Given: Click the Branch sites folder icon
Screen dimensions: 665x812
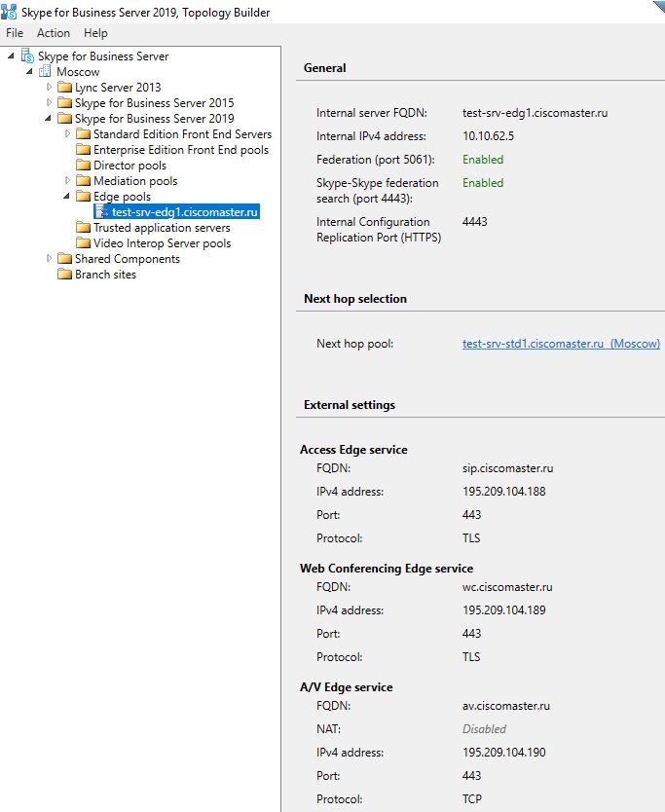Looking at the screenshot, I should 64,274.
